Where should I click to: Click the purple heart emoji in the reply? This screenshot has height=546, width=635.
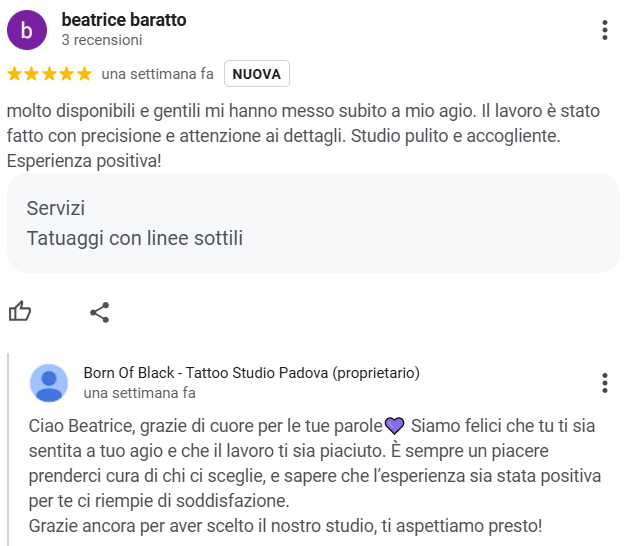pos(394,426)
